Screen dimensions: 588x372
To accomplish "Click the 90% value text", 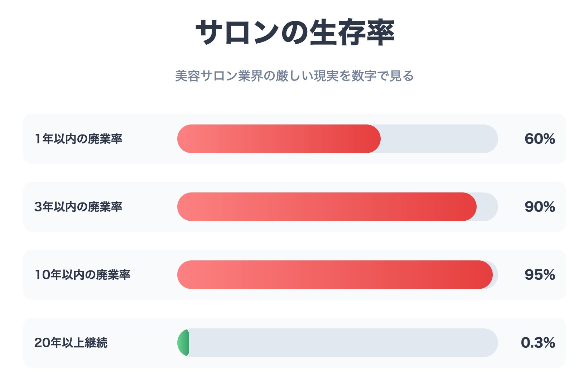I will click(x=540, y=207).
